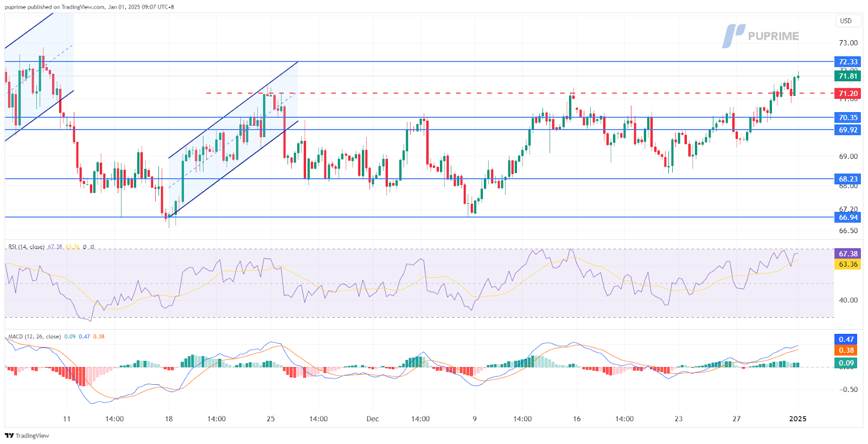The width and height of the screenshot is (868, 444).
Task: Click the 40.00 RSI axis value
Action: pos(848,300)
